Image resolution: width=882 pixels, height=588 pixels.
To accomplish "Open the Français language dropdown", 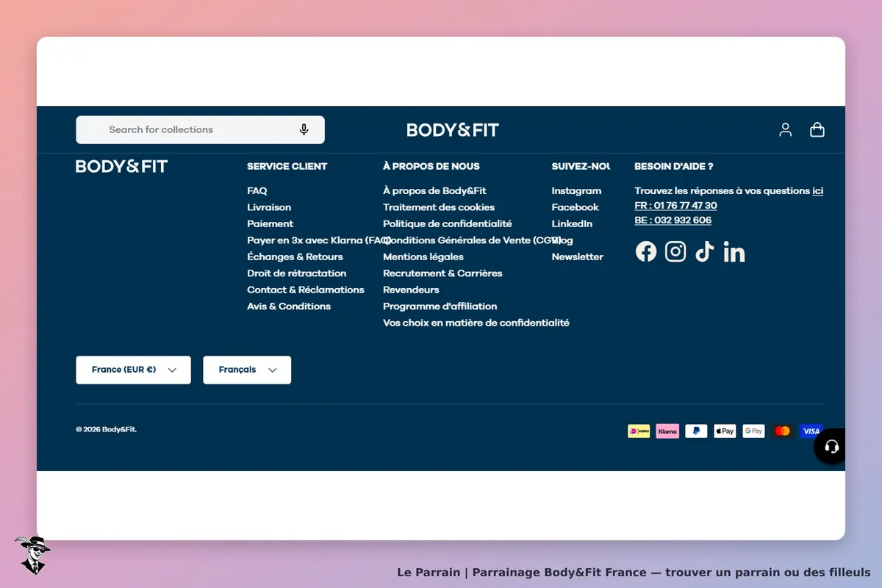I will (x=247, y=370).
